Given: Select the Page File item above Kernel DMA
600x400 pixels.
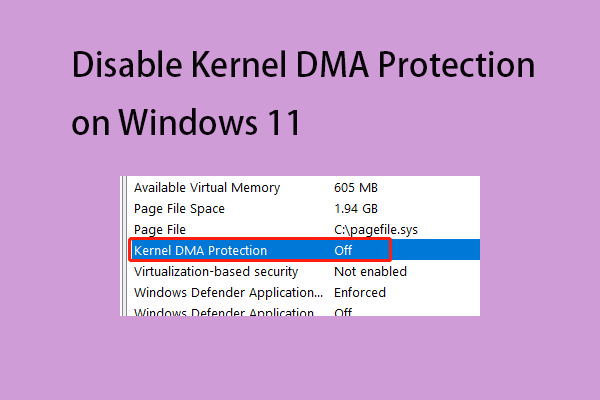Looking at the screenshot, I should click(160, 229).
